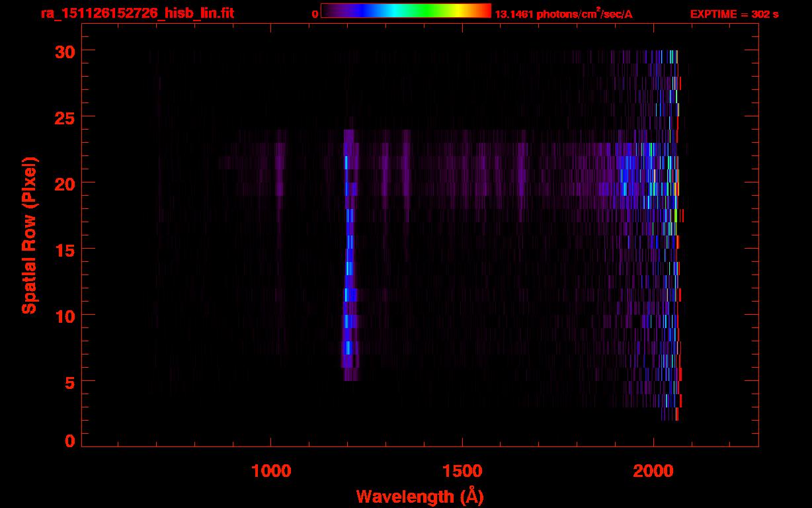Click the y-axis tick label 0
This screenshot has height=508, width=812.
[x=70, y=441]
